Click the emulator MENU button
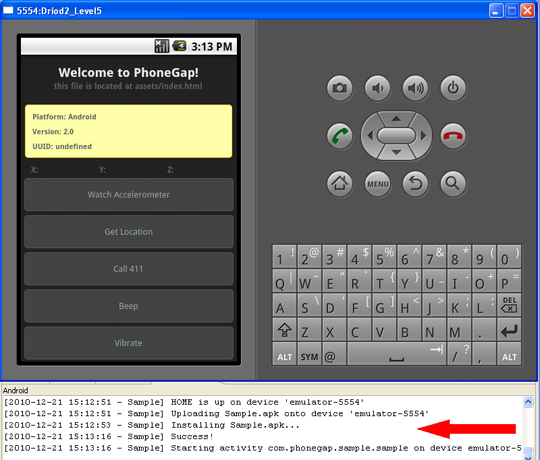This screenshot has height=460, width=540. [377, 184]
